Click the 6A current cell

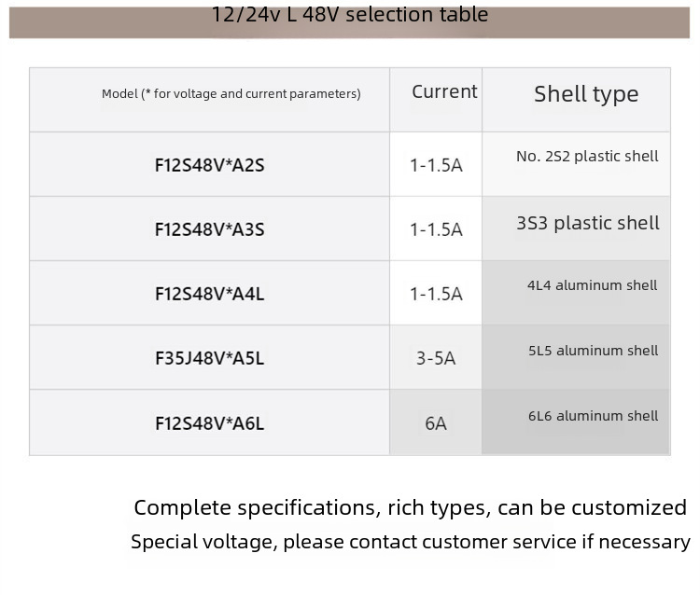[x=436, y=423]
